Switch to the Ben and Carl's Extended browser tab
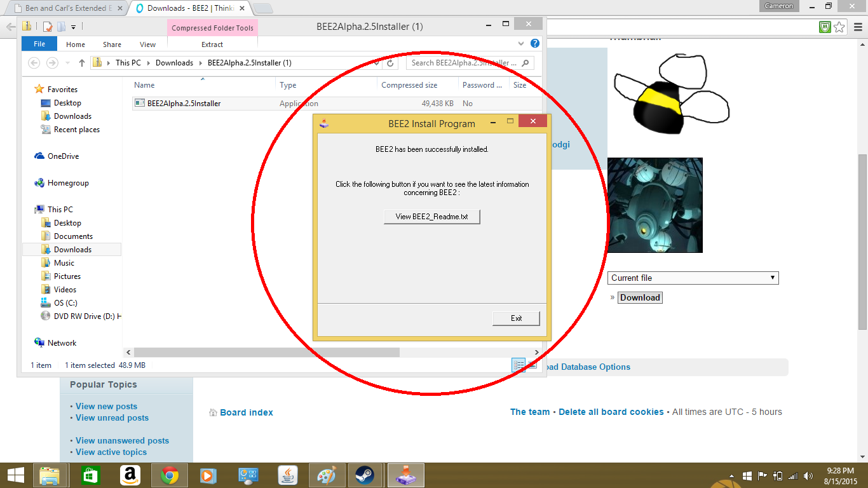The height and width of the screenshot is (488, 868). tap(66, 8)
